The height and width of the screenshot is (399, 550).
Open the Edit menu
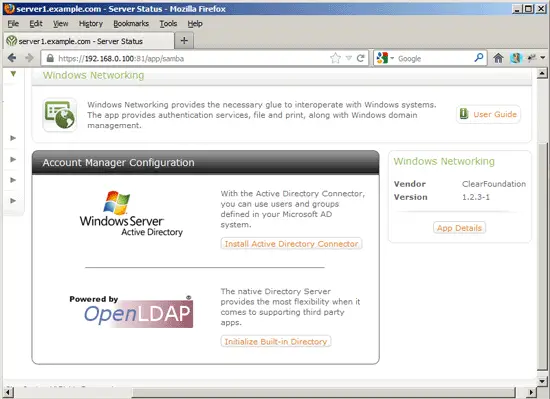point(36,23)
